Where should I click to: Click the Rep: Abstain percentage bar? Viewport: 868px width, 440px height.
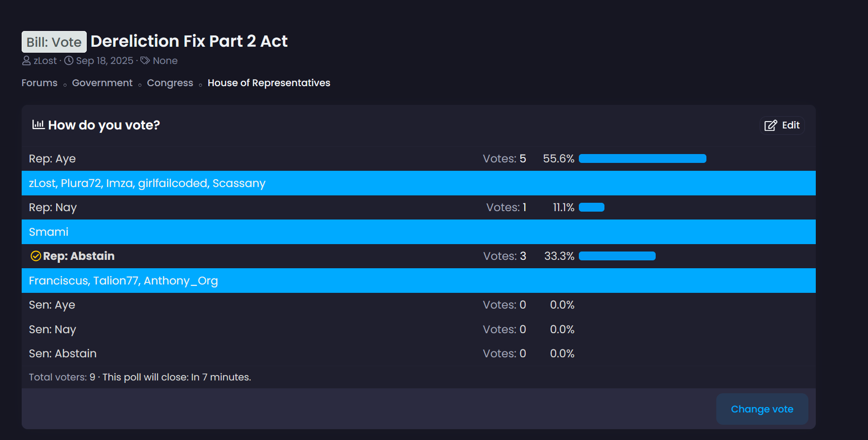pos(617,256)
